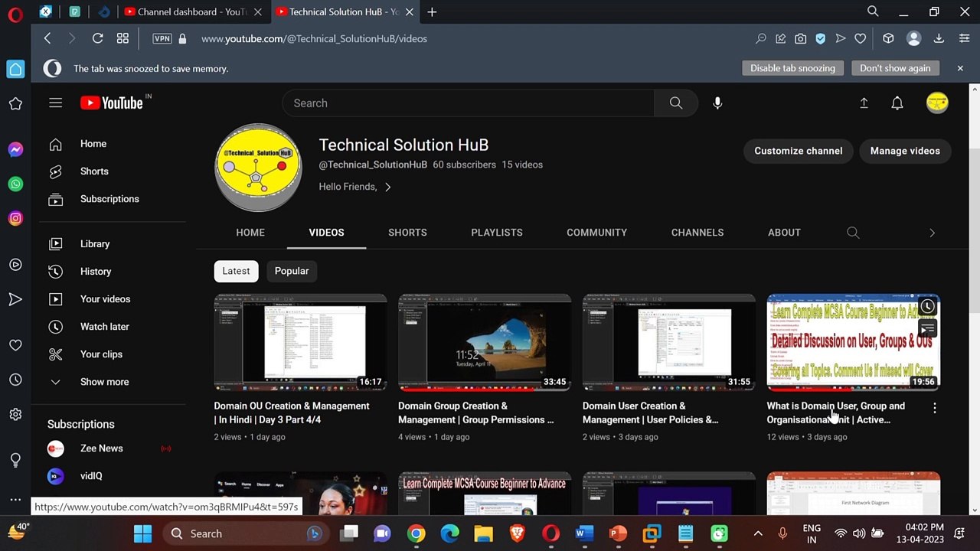Show more channel tabs with right chevron
The image size is (980, 551).
[932, 233]
